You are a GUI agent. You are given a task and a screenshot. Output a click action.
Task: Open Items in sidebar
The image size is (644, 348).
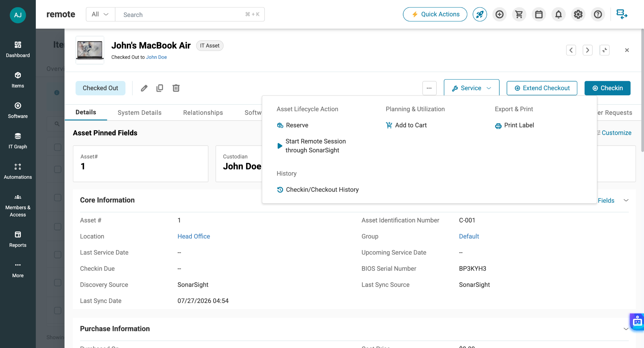click(x=18, y=80)
